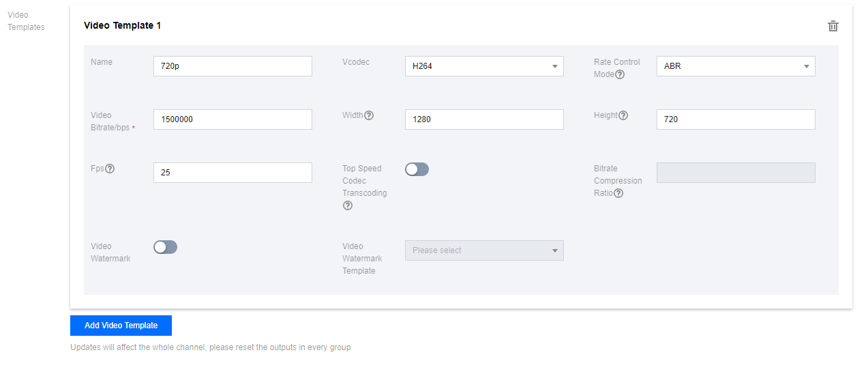The height and width of the screenshot is (374, 868).
Task: Click the Width input showing 1280
Action: pos(484,119)
